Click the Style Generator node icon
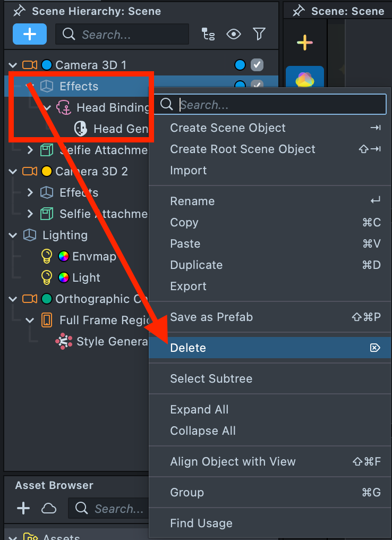 [64, 341]
